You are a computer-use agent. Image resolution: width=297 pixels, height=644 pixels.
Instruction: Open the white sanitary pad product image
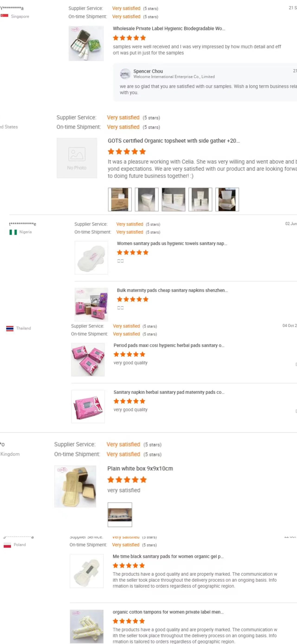coord(91,258)
